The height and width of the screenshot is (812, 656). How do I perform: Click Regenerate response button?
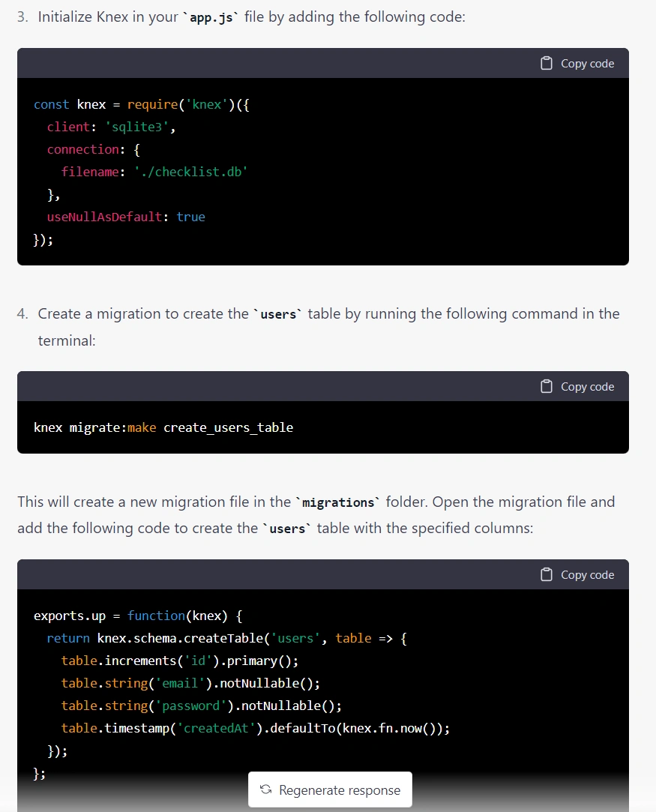pyautogui.click(x=330, y=790)
